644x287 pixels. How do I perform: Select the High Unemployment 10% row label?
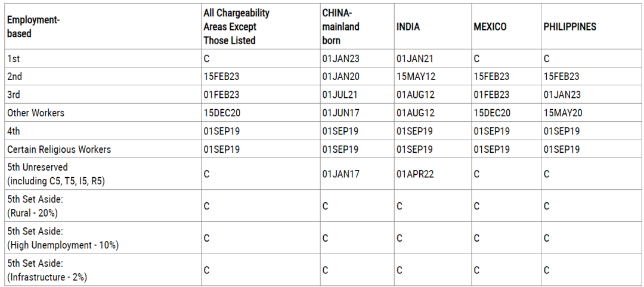coord(63,238)
